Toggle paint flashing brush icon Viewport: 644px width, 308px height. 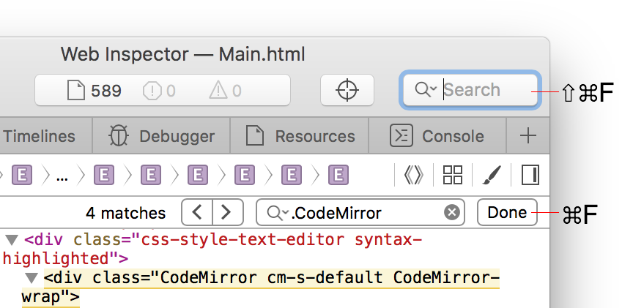[x=492, y=175]
